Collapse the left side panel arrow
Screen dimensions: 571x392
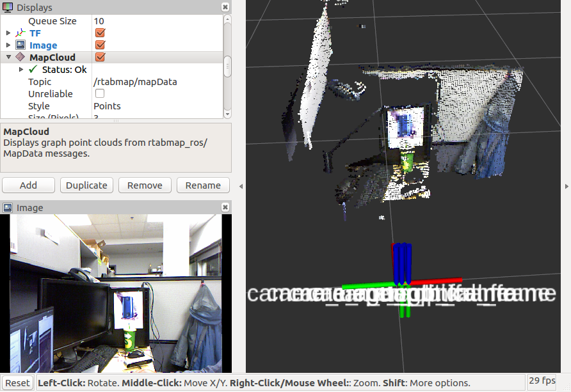241,186
